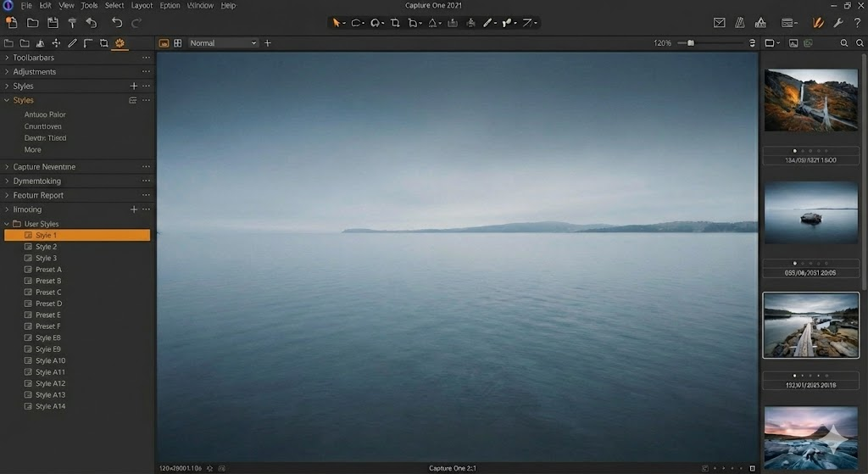Open the Edit menu
868x474 pixels.
pos(46,6)
